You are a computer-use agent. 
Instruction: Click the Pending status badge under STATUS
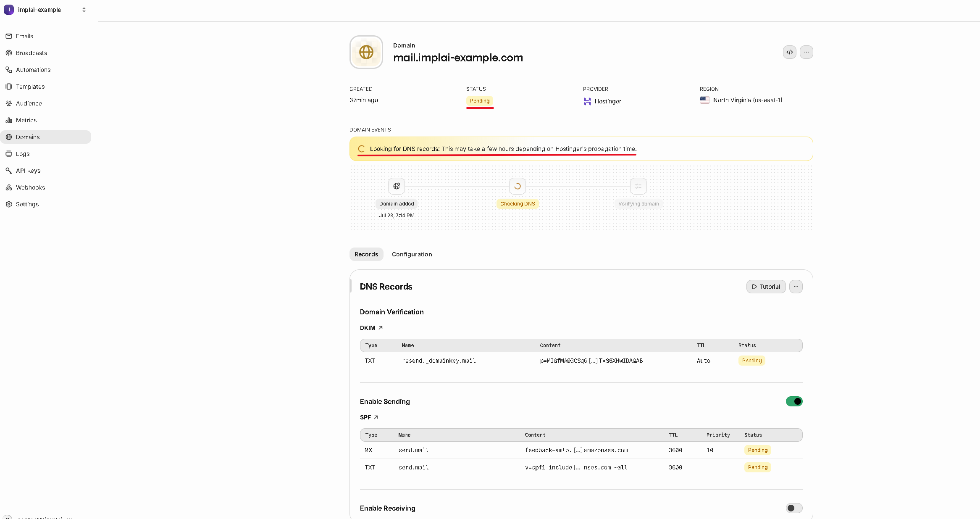point(480,101)
